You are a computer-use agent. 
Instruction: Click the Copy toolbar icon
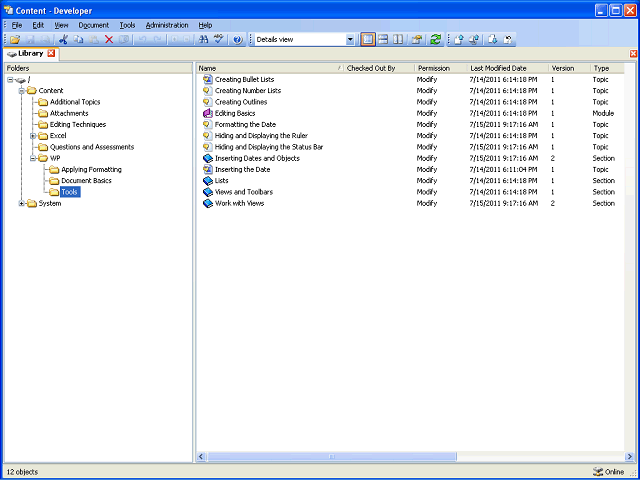pyautogui.click(x=78, y=40)
